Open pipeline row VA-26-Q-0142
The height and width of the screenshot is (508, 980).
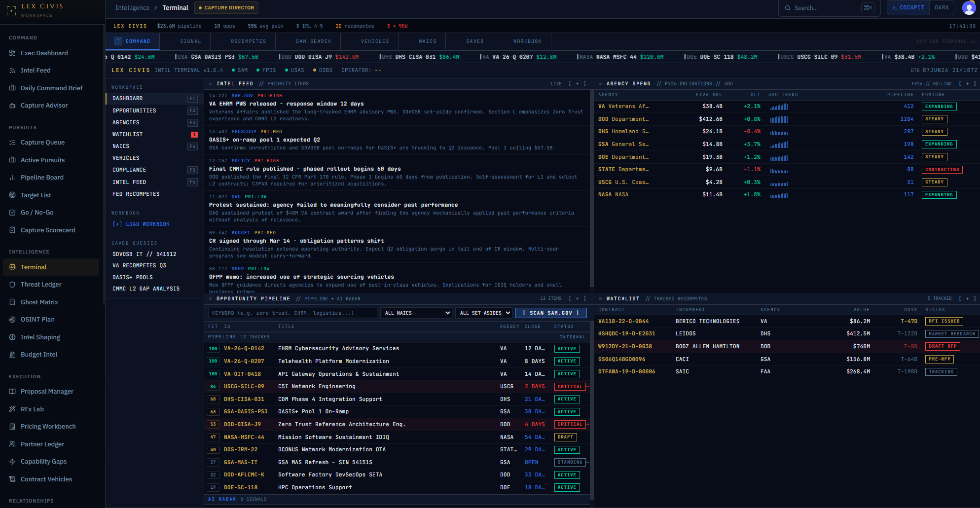point(397,349)
